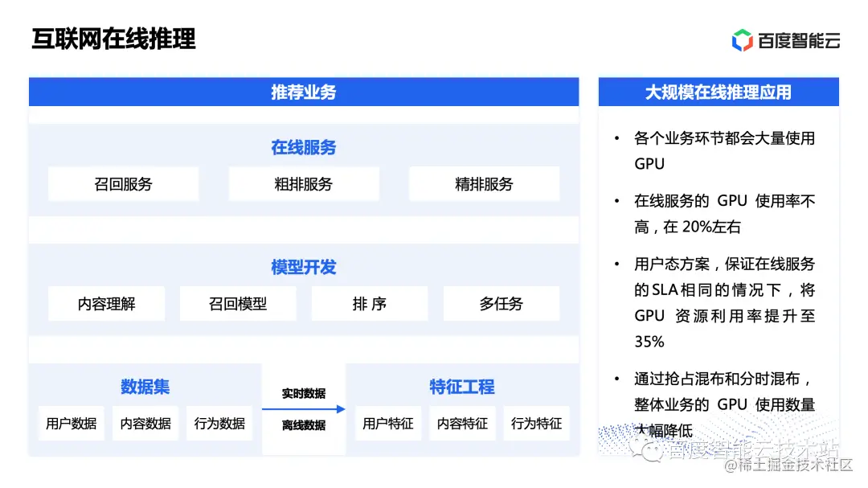Open the 召回模型 model module
Viewport: 868px width, 488px height.
238,303
